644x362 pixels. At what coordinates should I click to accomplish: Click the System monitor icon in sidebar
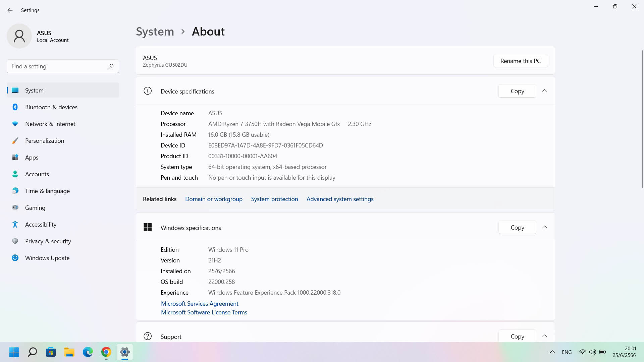point(15,90)
